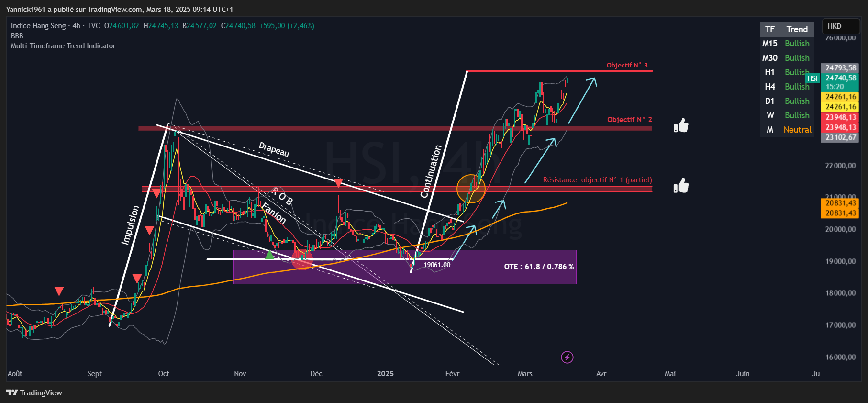Click the Objectif N° 3 label

click(x=627, y=65)
